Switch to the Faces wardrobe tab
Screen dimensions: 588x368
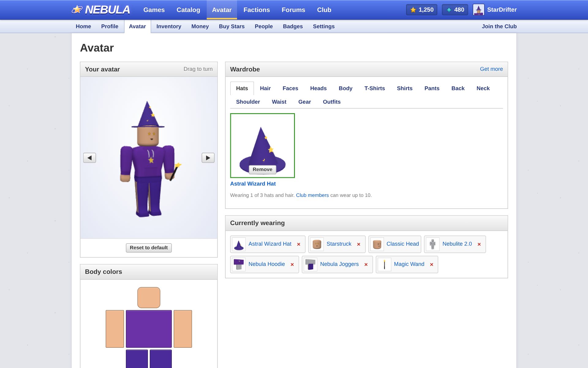tap(290, 88)
